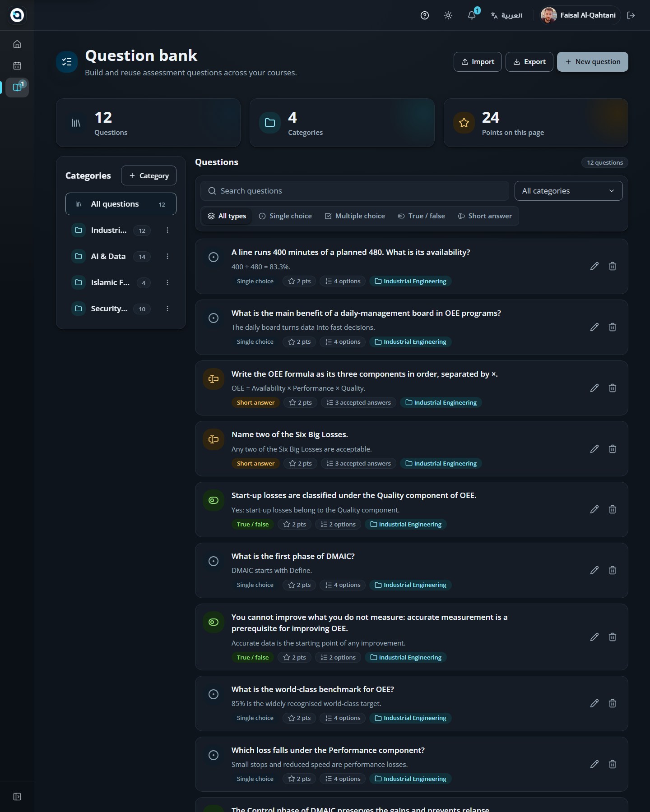Toggle the light/dark theme sun icon
Image resolution: width=650 pixels, height=812 pixels.
(448, 15)
